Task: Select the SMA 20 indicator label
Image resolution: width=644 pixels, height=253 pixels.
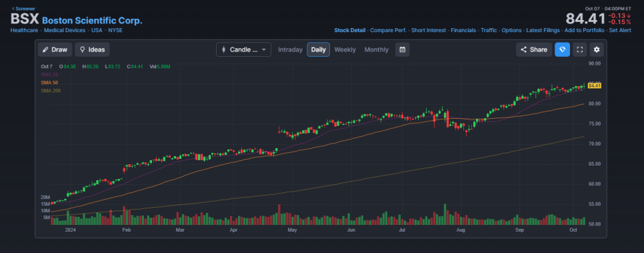Action: pyautogui.click(x=49, y=75)
